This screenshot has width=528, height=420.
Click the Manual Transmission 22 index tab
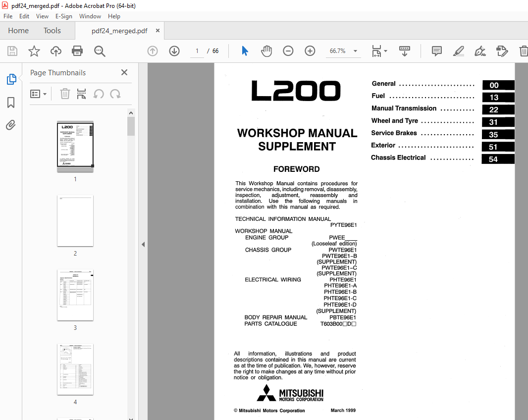(498, 109)
